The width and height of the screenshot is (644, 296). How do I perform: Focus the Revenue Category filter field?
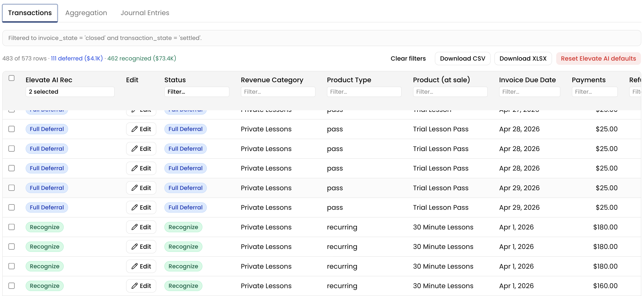click(x=278, y=92)
